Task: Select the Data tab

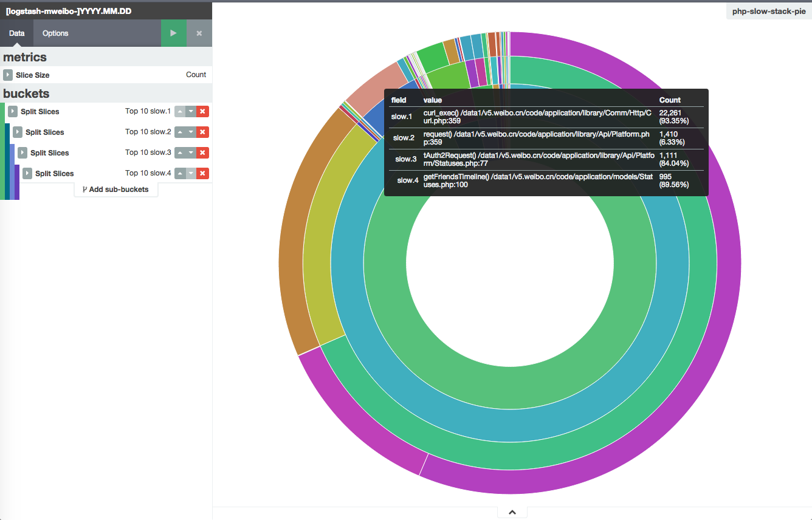Action: [17, 33]
